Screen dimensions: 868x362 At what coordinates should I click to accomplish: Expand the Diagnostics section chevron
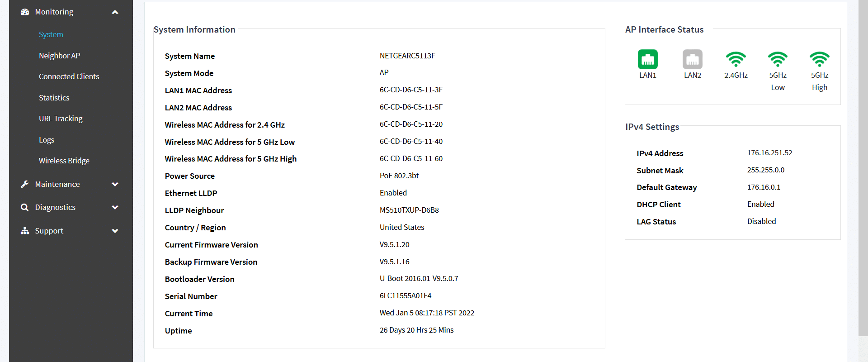115,207
